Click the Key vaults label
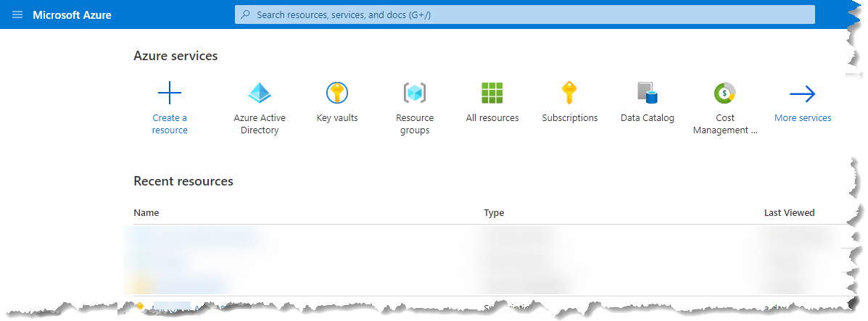 [x=337, y=118]
